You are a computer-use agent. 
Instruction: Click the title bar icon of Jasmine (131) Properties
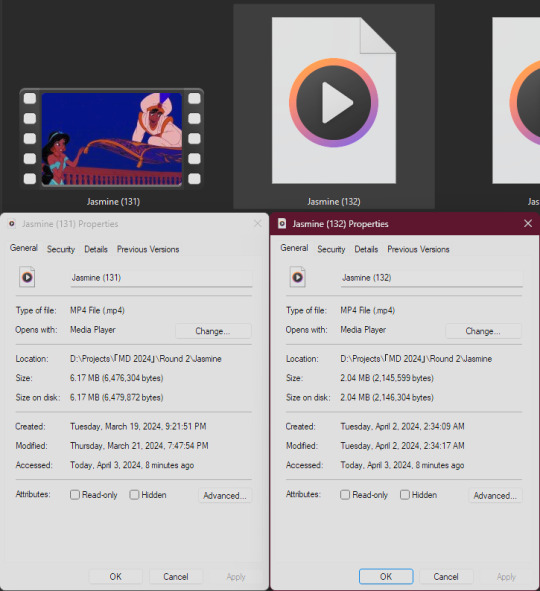(12, 224)
